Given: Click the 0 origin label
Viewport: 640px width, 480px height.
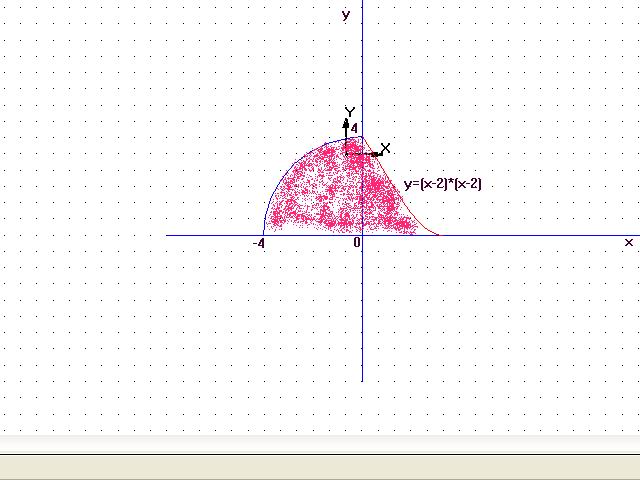Looking at the screenshot, I should [357, 243].
